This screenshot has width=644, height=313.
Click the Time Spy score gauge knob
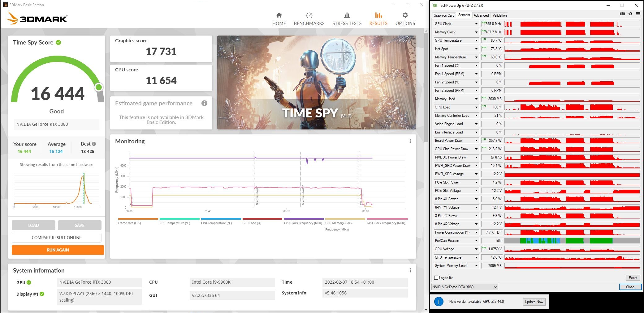pos(99,87)
